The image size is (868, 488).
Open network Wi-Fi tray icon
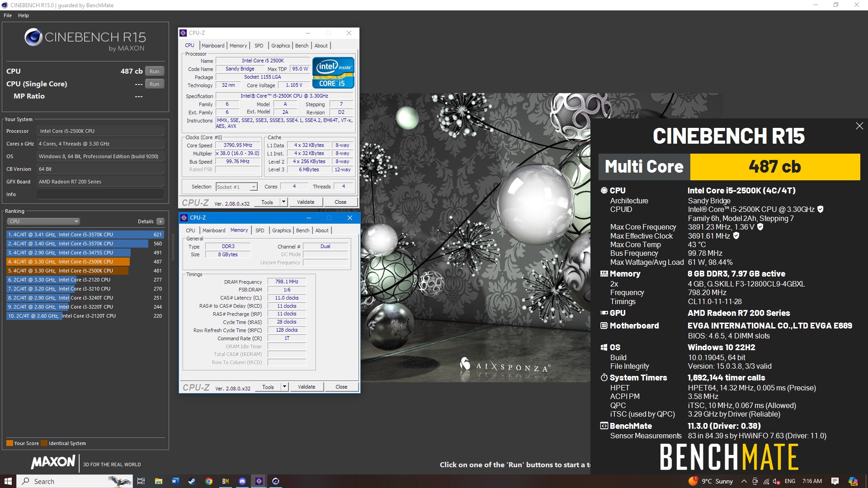tap(766, 481)
